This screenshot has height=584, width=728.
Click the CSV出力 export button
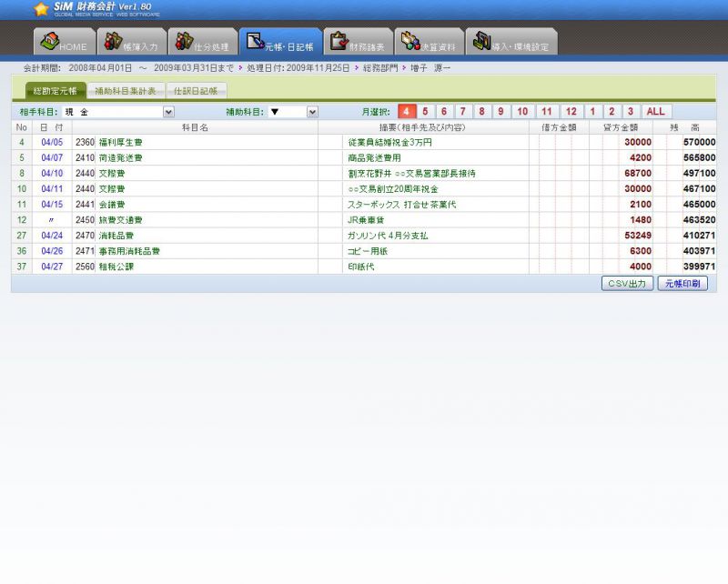pos(627,284)
